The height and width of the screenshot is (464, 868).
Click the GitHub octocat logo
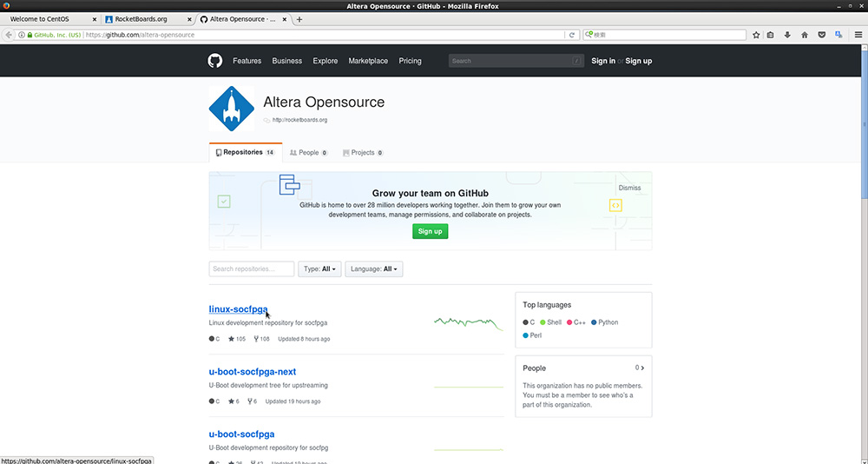215,61
